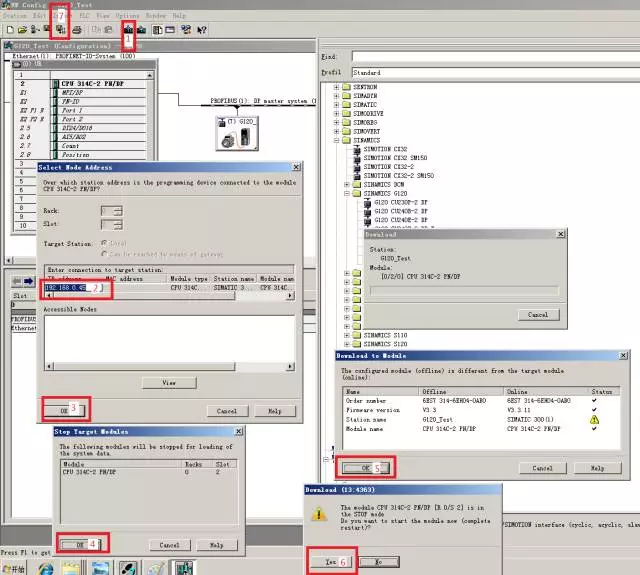
Task: Click the Download to Module toolbar icon
Action: [x=128, y=31]
